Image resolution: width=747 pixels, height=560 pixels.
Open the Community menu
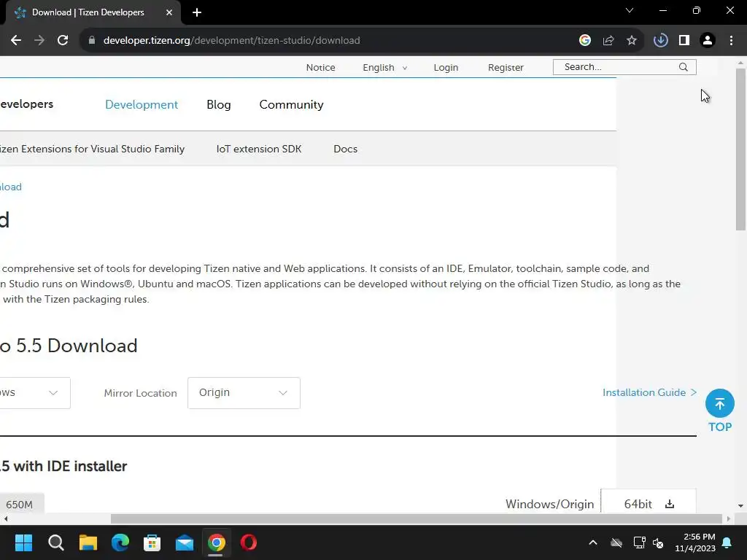tap(292, 104)
